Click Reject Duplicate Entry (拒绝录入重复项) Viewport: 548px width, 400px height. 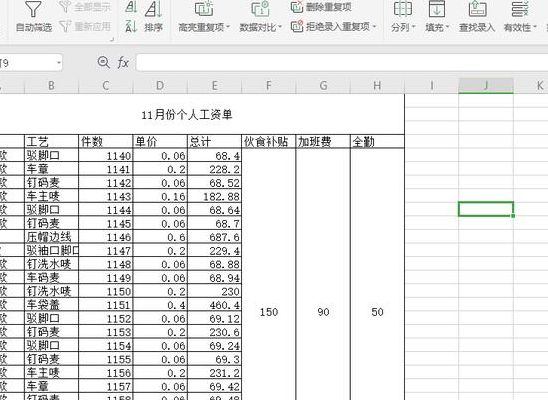click(x=331, y=26)
